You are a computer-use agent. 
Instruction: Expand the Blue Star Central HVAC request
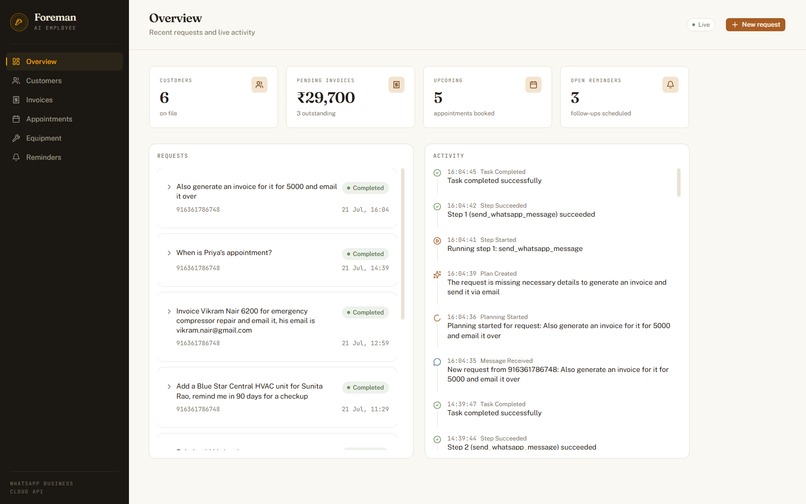tap(169, 387)
